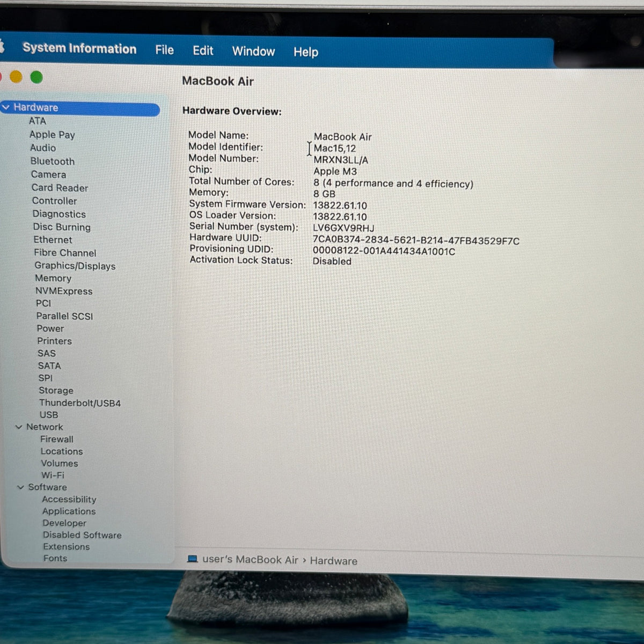Select USB in the sidebar
This screenshot has height=644, width=644.
49,415
